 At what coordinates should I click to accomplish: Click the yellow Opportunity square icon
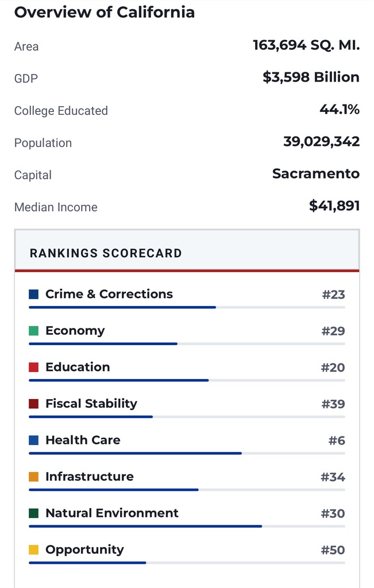[34, 550]
